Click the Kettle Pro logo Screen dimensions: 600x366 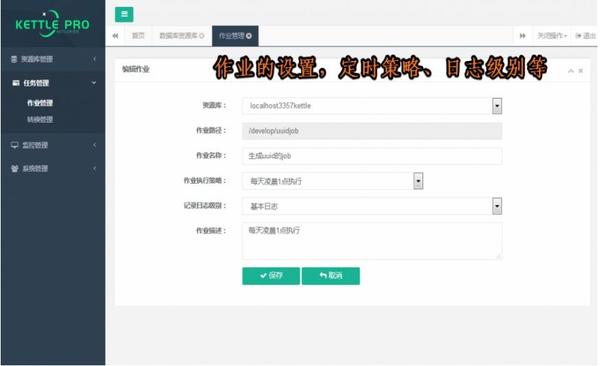(x=52, y=24)
